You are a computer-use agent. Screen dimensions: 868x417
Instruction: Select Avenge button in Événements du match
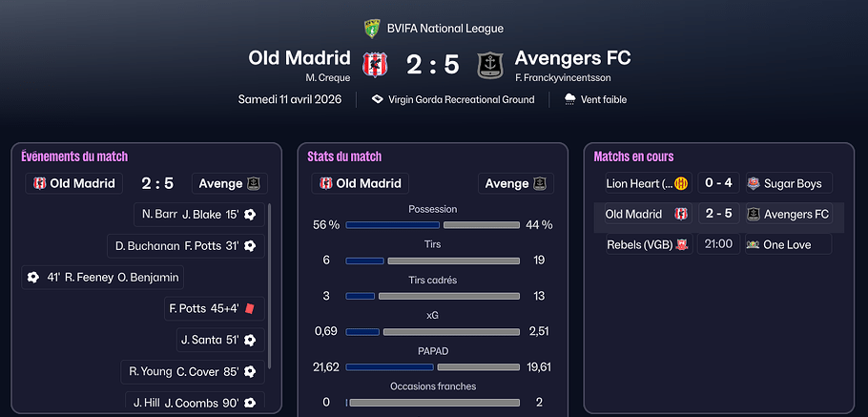click(x=229, y=183)
